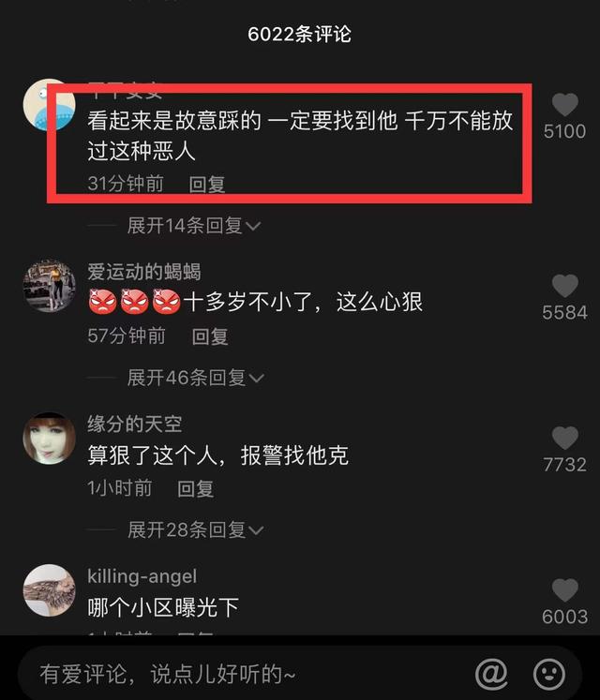The image size is (600, 700).
Task: Like the comment with 5100 likes
Action: point(564,105)
